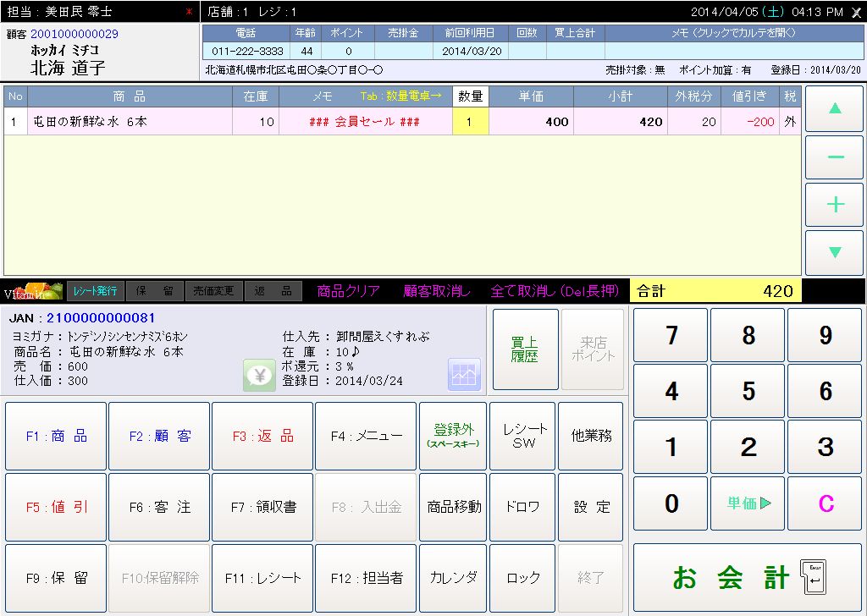Viewport: 867px width, 616px height.
Task: Toggle the レシート発行 indicator
Action: (95, 291)
